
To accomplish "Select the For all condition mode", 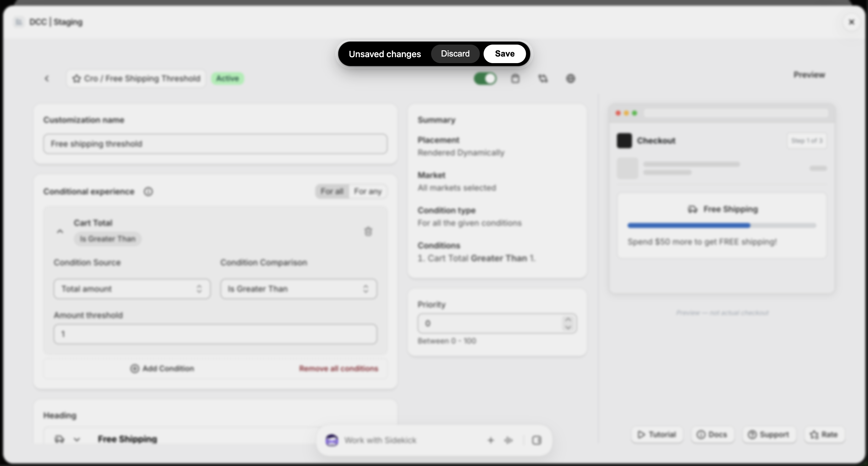I will 332,191.
